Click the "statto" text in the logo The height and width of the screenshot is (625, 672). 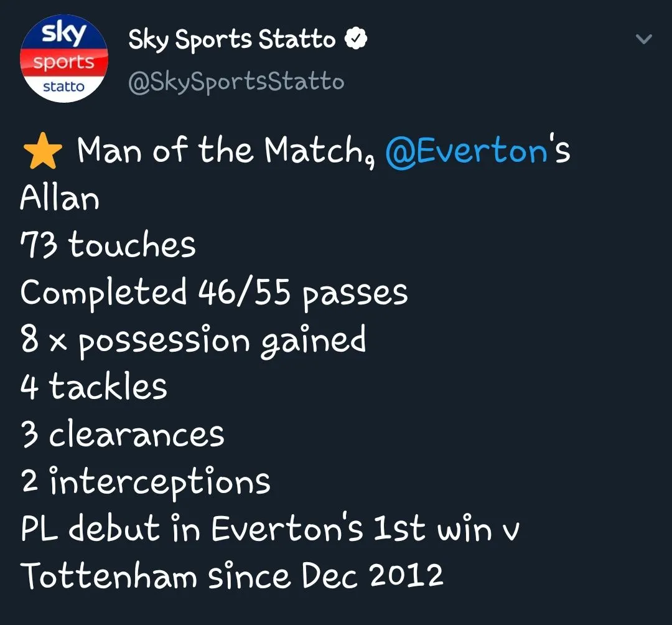point(64,87)
